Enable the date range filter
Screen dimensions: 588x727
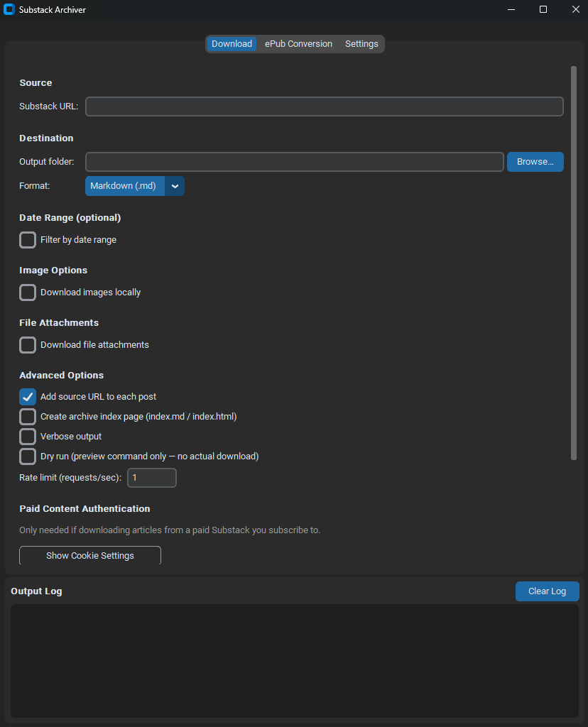click(x=27, y=240)
